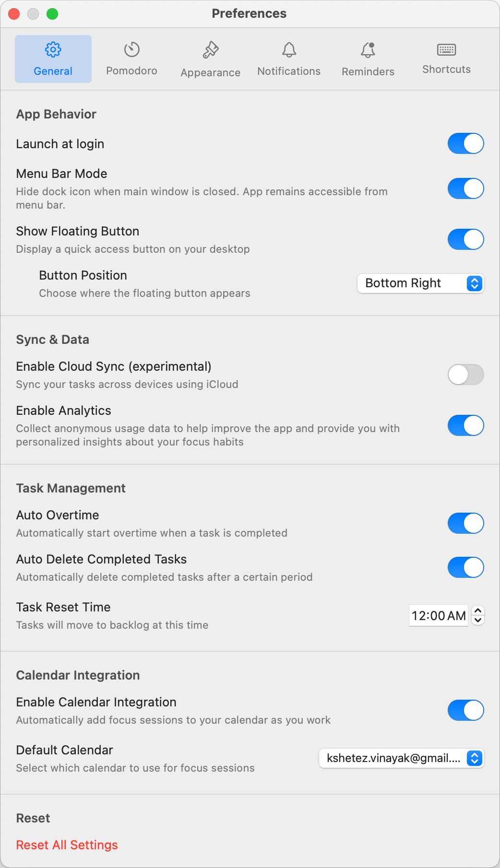The height and width of the screenshot is (868, 500).
Task: Increase Task Reset Time with up arrow
Action: [478, 610]
